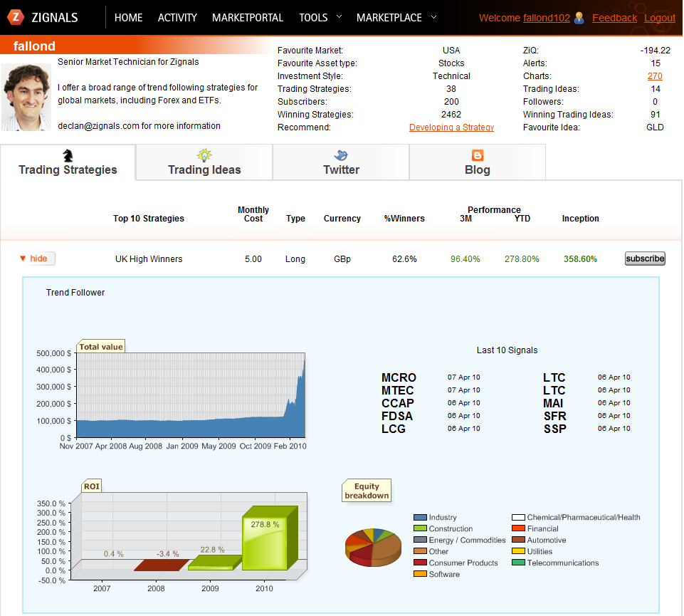The image size is (684, 616).
Task: Click the chess knight icon on Trading Strategies
Action: pos(68,155)
